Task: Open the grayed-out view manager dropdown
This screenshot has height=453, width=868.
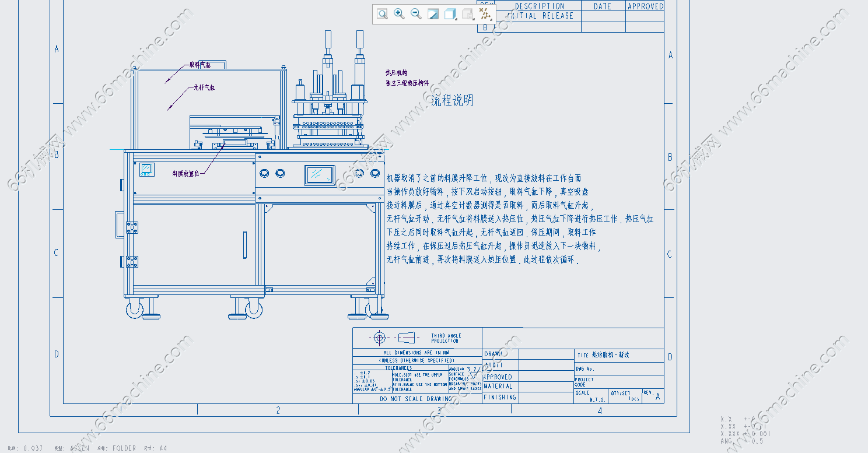Action: pos(467,14)
